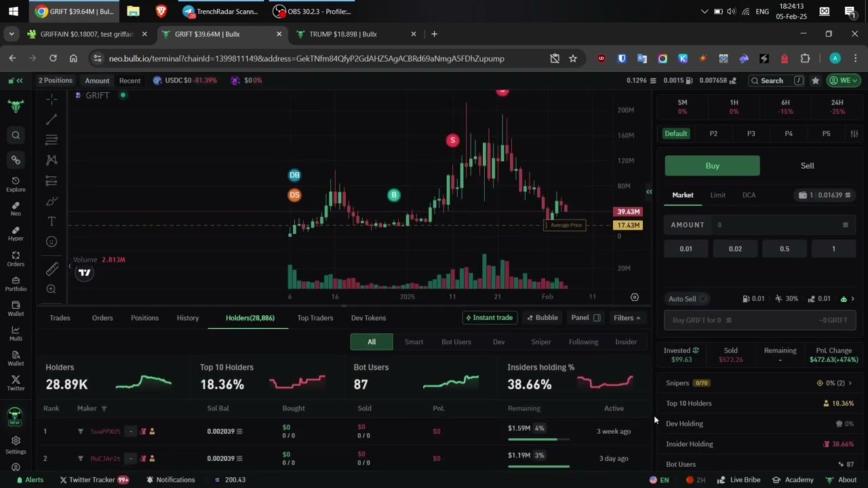Toggle Instant trade mode
868x488 pixels.
point(488,318)
